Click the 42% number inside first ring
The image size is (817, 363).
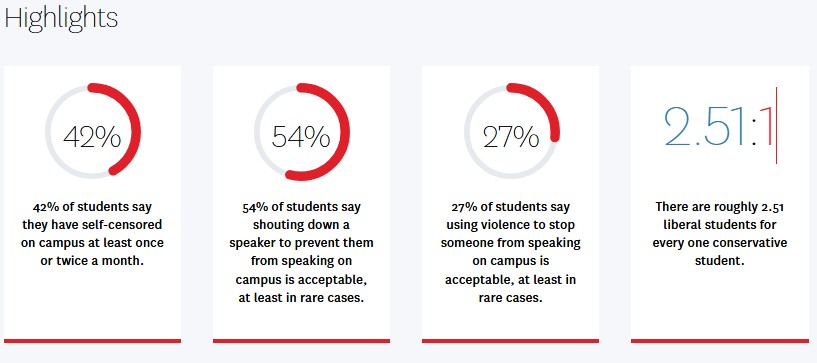point(92,138)
